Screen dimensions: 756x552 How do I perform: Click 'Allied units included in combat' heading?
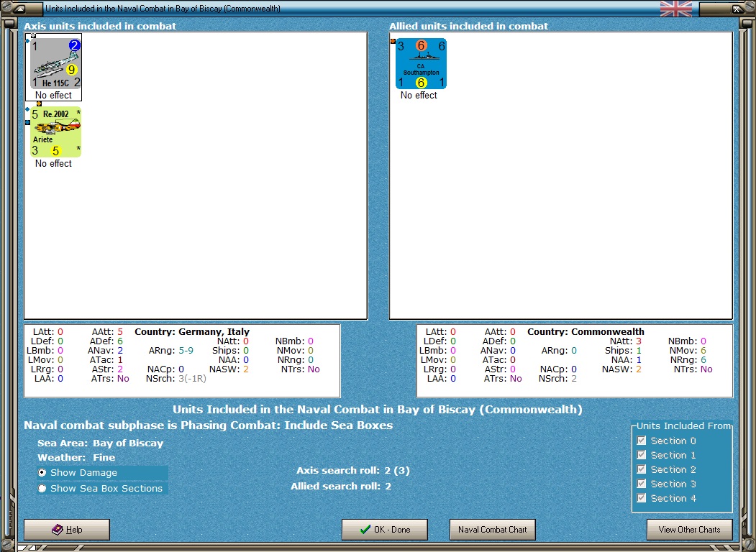[x=469, y=26]
